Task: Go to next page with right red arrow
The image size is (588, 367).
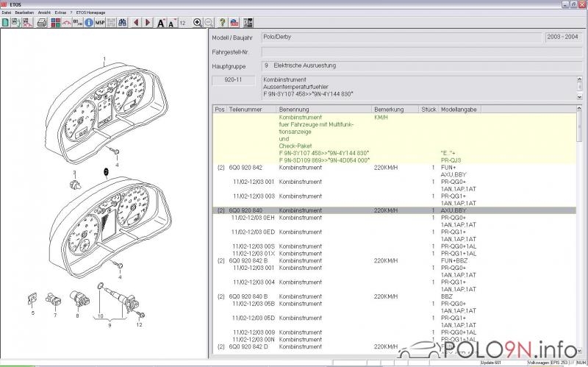Action: 149,23
